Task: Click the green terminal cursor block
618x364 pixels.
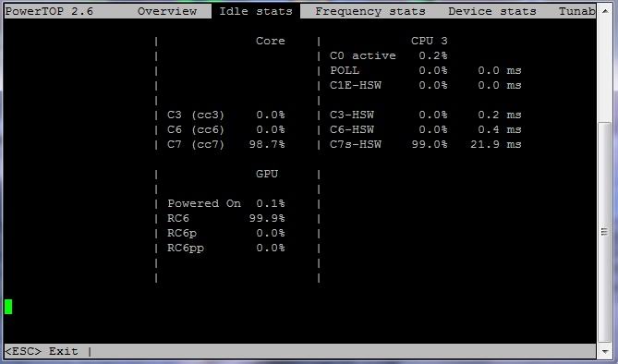Action: (x=8, y=307)
